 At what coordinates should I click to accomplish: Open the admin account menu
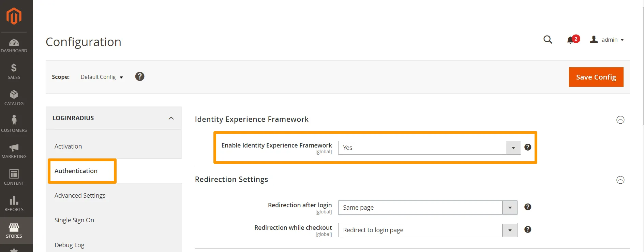(x=608, y=40)
